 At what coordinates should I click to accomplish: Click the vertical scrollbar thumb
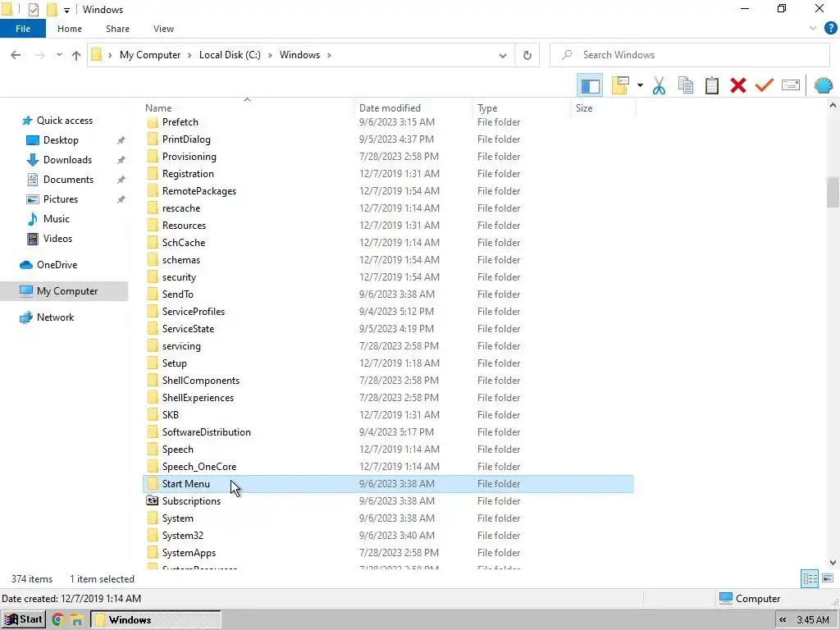click(x=833, y=192)
